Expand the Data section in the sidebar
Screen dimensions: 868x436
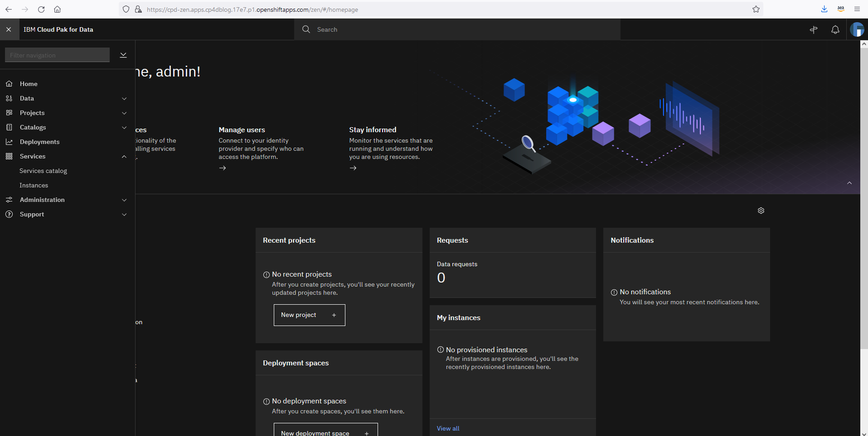pos(124,98)
